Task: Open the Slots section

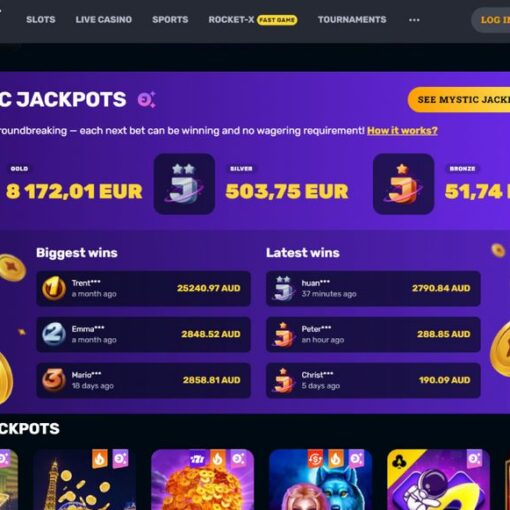Action: (x=41, y=20)
